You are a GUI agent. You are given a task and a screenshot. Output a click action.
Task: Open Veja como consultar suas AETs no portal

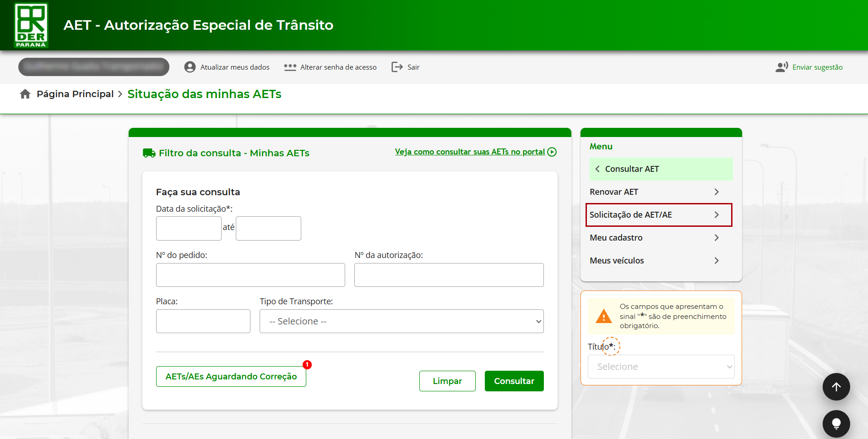470,152
